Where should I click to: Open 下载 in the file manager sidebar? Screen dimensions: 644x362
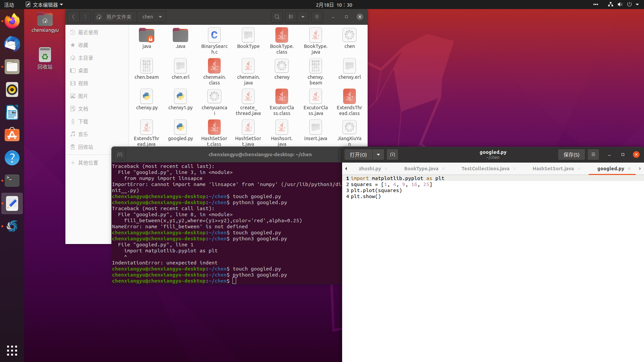coord(83,121)
